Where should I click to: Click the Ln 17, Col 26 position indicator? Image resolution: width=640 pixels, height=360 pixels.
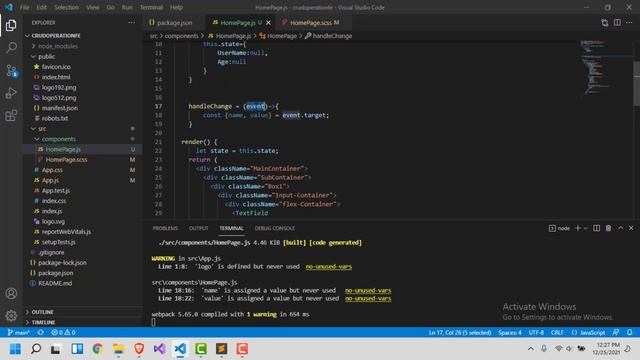460,332
